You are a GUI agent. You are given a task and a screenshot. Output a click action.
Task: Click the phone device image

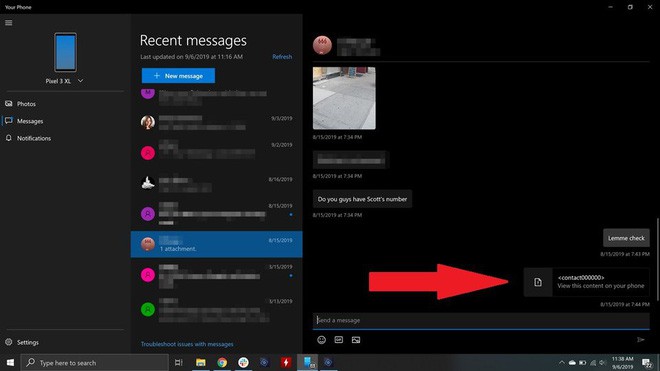tap(65, 52)
